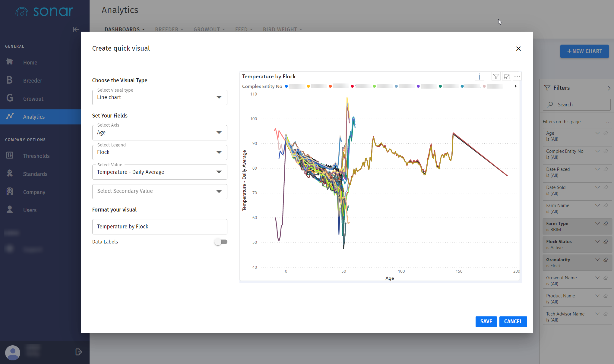The image size is (614, 364).
Task: Open the Users page icon
Action: [10, 210]
